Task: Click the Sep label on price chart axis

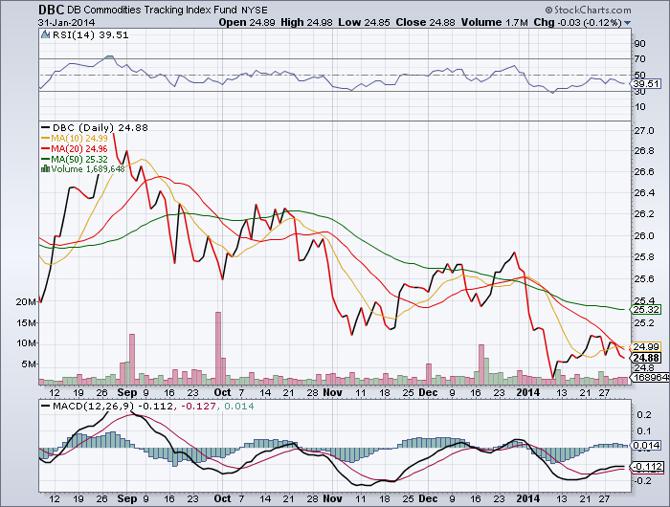Action: [127, 393]
